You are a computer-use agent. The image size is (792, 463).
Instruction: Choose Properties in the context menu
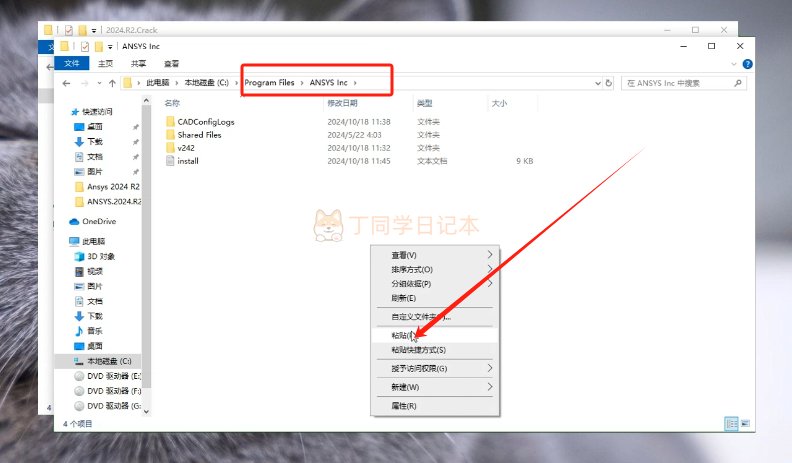point(435,405)
